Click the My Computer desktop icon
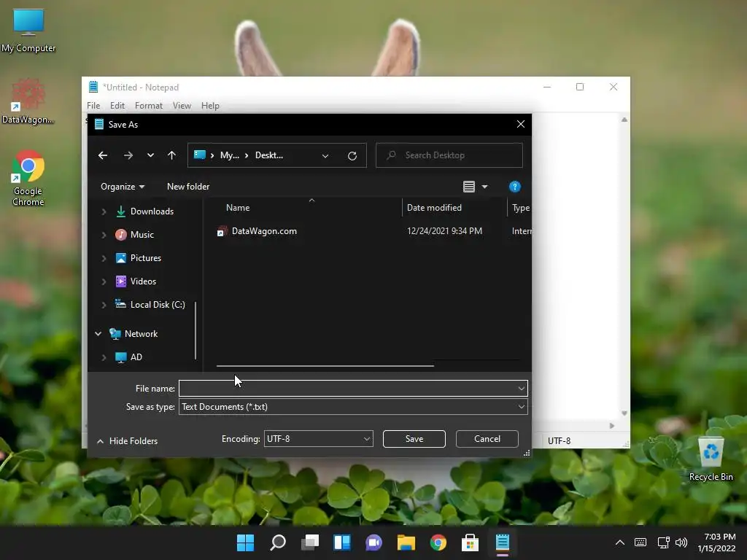This screenshot has width=747, height=560. [28, 31]
